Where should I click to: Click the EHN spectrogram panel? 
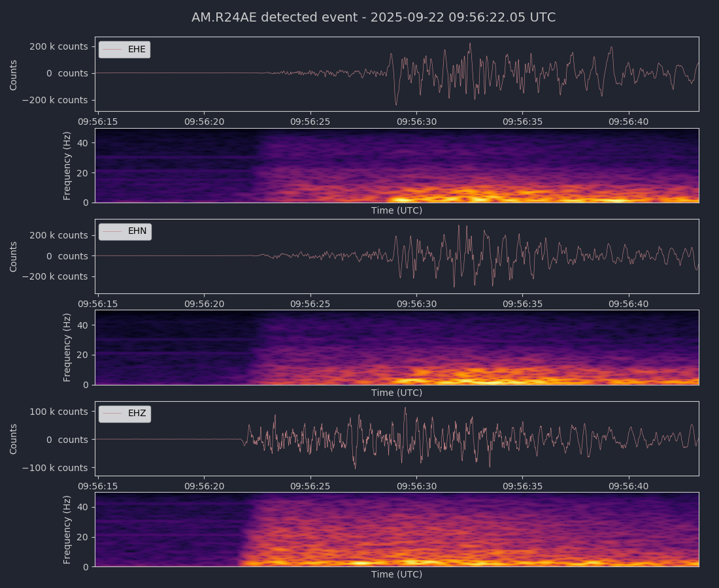pyautogui.click(x=397, y=348)
